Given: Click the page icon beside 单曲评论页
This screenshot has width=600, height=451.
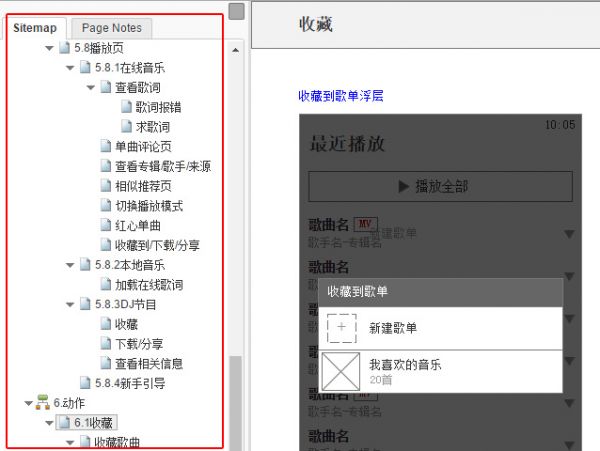Looking at the screenshot, I should (x=106, y=147).
